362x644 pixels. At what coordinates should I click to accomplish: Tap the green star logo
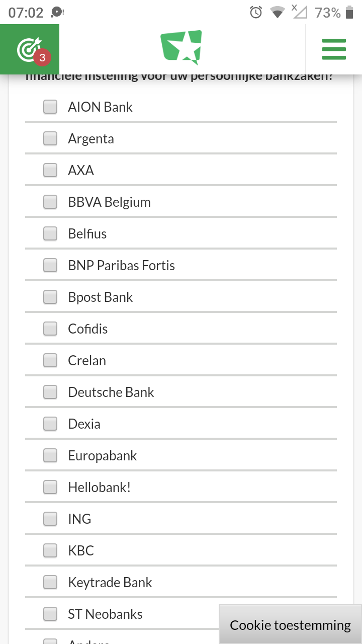coord(182,47)
